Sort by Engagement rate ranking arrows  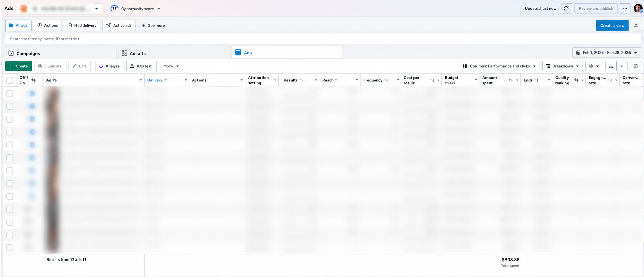[610, 80]
